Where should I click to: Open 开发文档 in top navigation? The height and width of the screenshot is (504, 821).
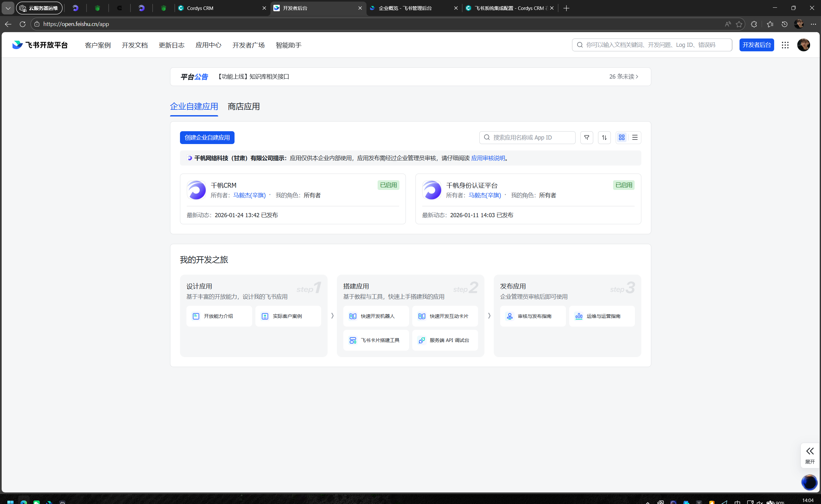134,45
